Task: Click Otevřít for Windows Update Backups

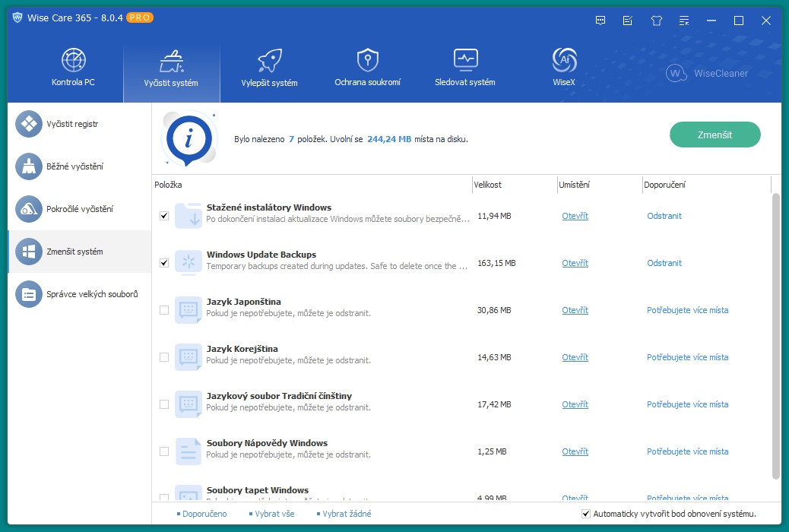Action: (575, 263)
